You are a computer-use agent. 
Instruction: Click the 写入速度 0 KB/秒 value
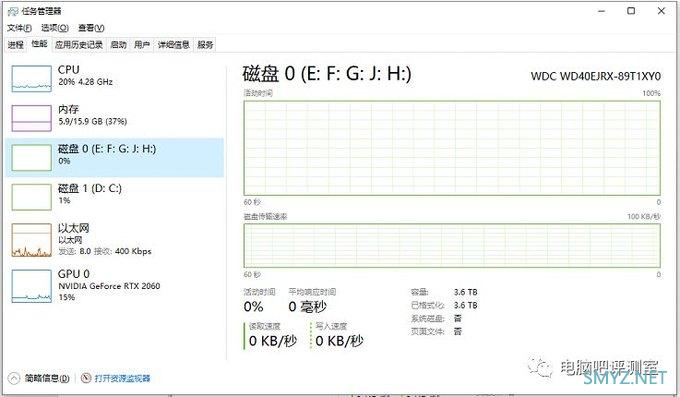pos(339,341)
